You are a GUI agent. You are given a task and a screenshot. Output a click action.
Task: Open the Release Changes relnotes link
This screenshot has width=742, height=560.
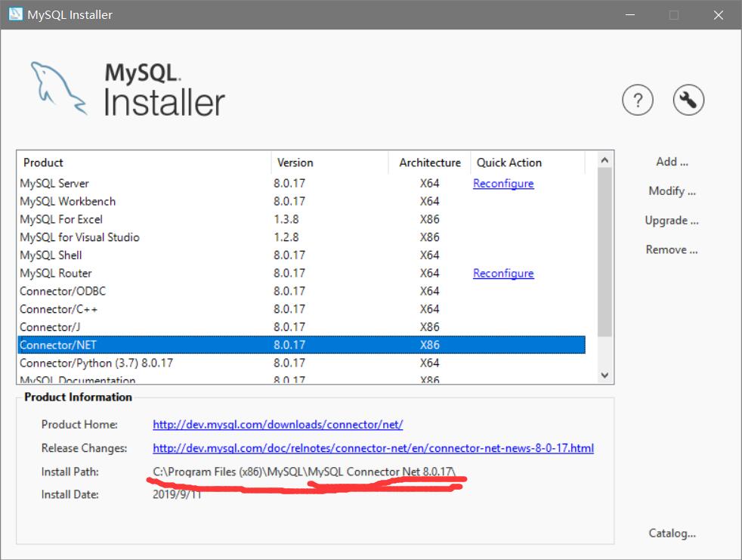pyautogui.click(x=373, y=448)
